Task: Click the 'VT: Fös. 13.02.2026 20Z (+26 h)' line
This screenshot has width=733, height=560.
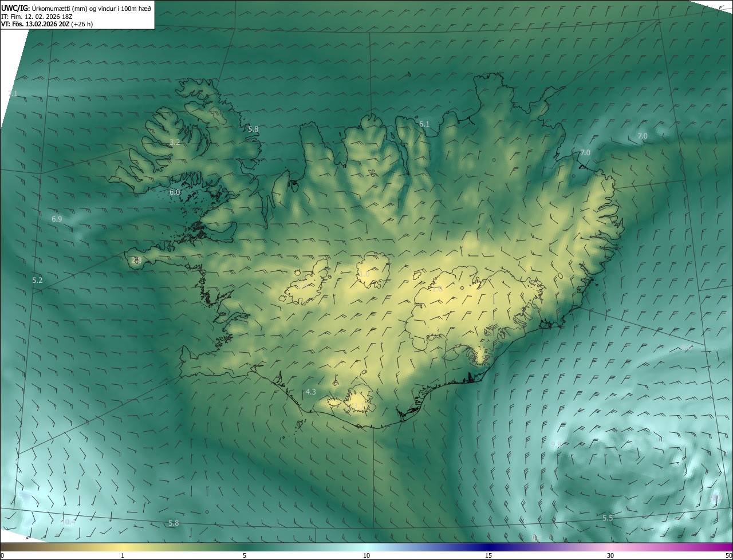Action: click(x=48, y=24)
